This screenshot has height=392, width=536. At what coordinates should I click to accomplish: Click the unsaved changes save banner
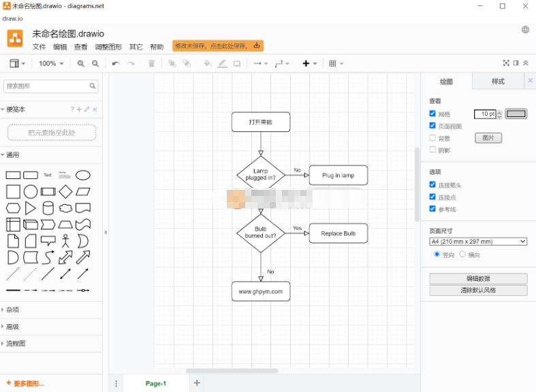pyautogui.click(x=218, y=46)
